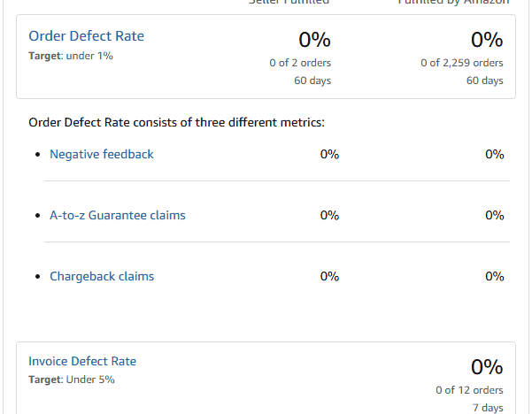The image size is (532, 414).
Task: Open the Order Defect Rate link
Action: click(86, 36)
